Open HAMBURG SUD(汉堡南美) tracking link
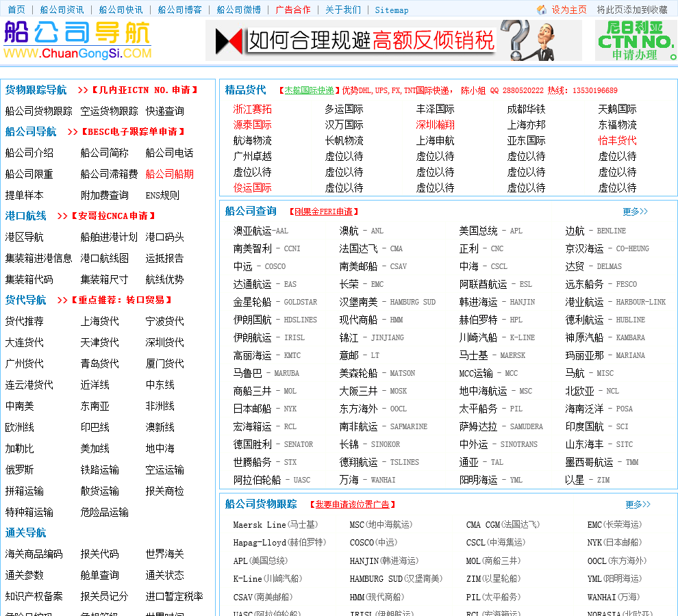 (396, 578)
